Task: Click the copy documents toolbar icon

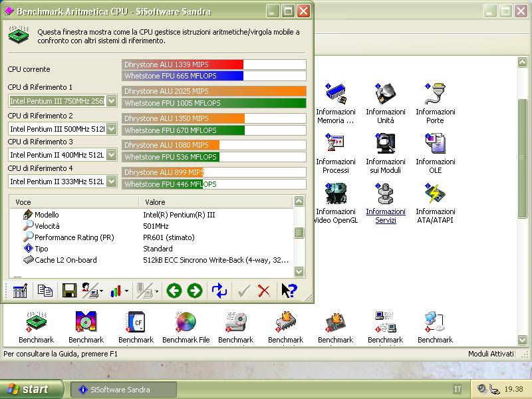Action: coord(45,291)
